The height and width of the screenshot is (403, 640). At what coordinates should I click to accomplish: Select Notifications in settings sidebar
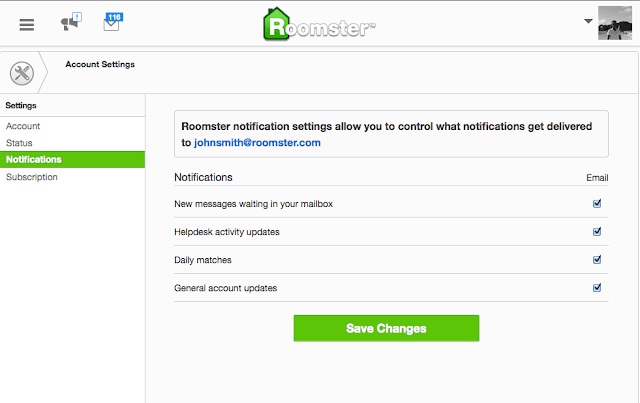(72, 160)
